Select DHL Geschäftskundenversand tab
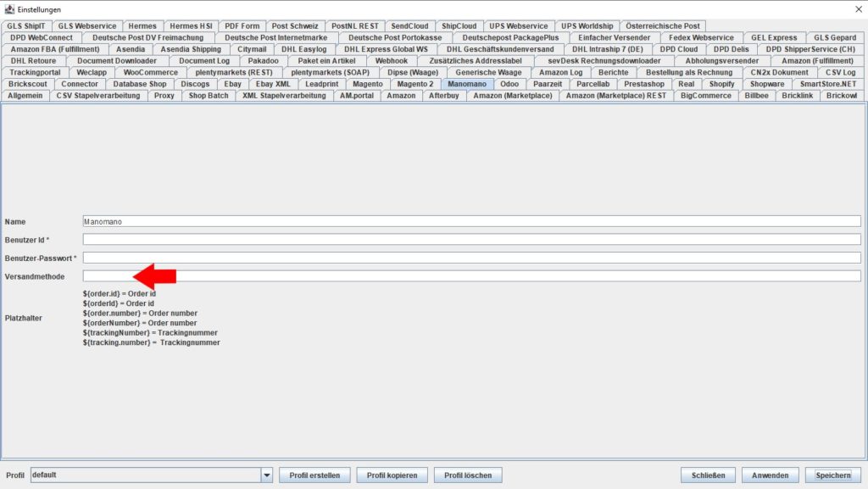868x489 pixels. click(500, 49)
